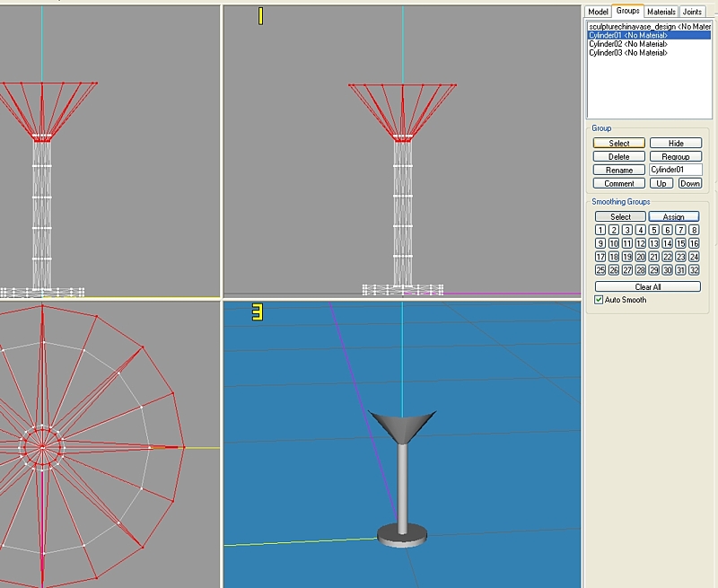
Task: Open the Materials tab
Action: tap(661, 12)
